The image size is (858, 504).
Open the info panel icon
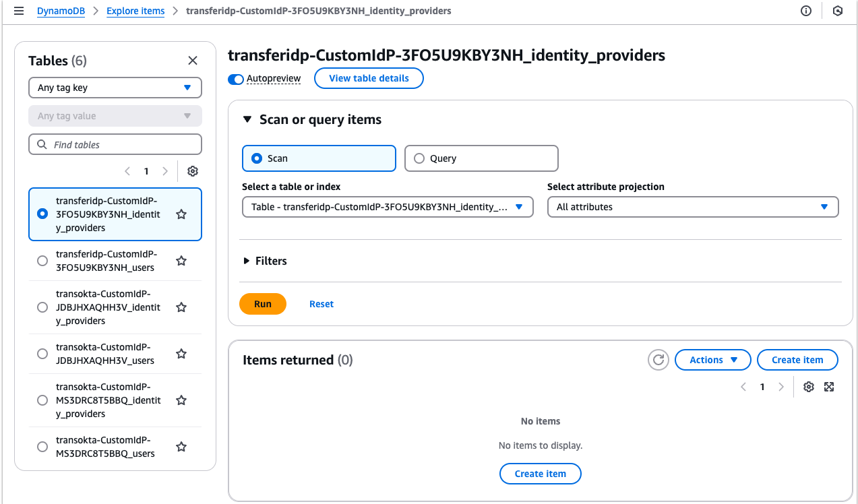point(806,11)
